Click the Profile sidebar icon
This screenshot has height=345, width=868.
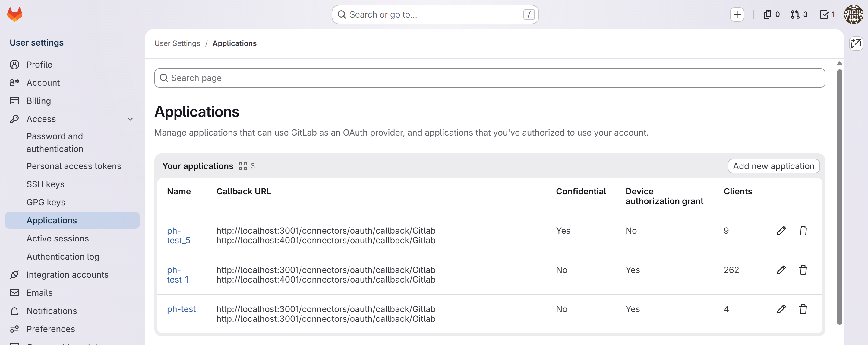[x=14, y=64]
